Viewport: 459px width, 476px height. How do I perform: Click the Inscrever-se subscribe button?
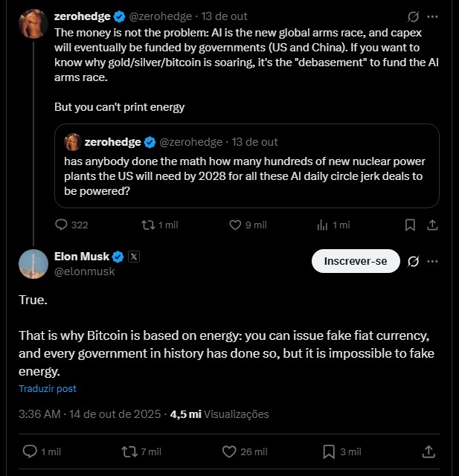click(356, 261)
